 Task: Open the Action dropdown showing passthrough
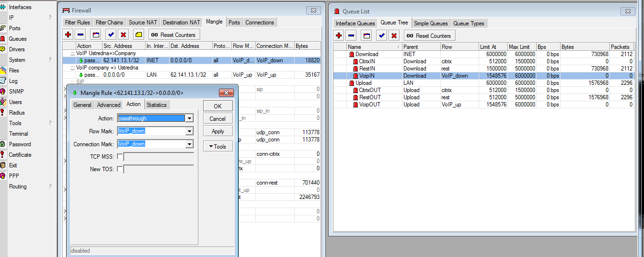click(x=190, y=118)
